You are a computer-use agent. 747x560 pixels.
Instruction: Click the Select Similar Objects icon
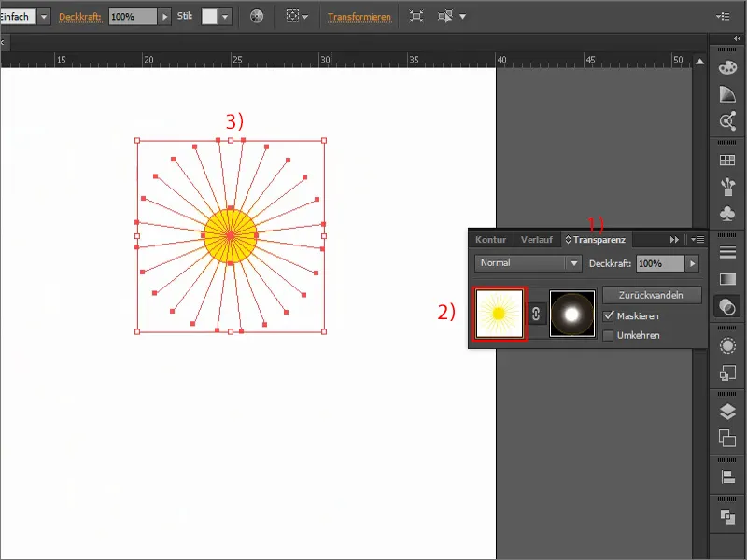[x=445, y=17]
